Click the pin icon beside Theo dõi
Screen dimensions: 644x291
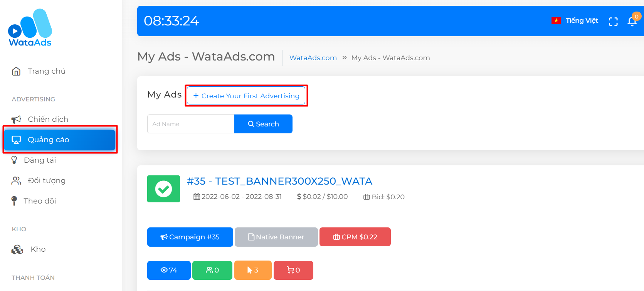[14, 201]
